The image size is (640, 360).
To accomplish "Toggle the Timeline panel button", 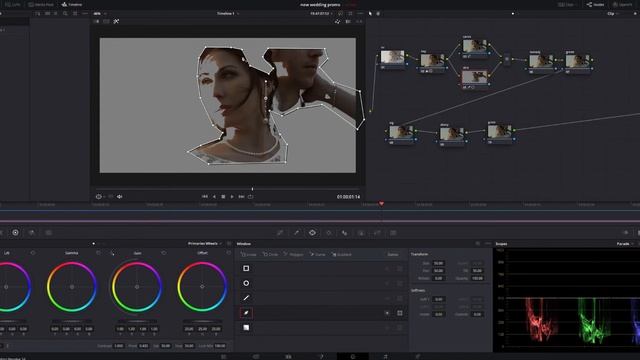I will (72, 4).
